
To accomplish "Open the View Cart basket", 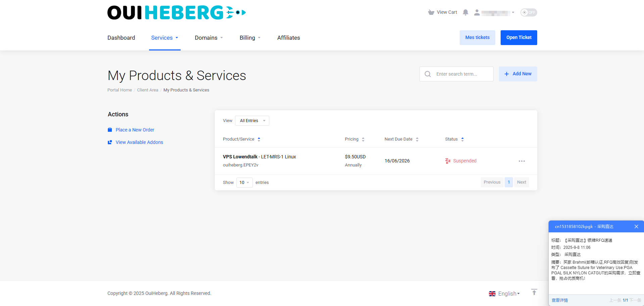I will [443, 12].
